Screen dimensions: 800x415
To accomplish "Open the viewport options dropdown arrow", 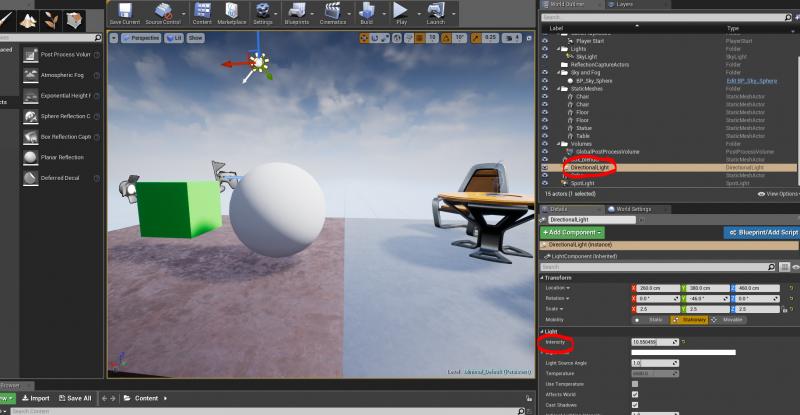I will coord(114,38).
